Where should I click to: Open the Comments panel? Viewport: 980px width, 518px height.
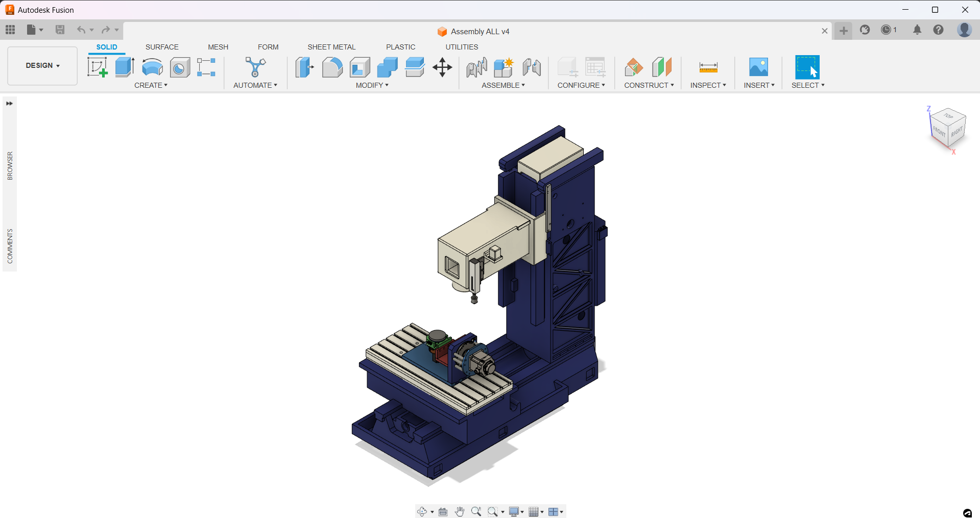pyautogui.click(x=9, y=245)
